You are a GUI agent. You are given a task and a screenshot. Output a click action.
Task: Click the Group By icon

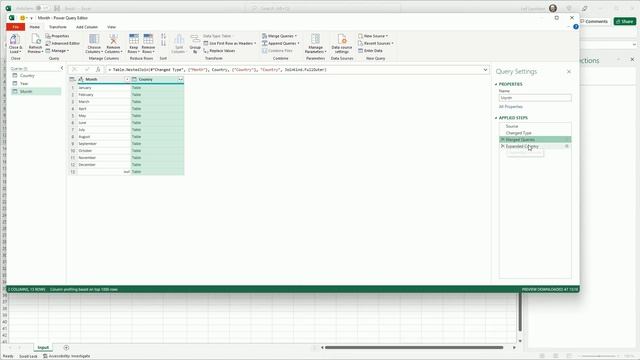[195, 40]
